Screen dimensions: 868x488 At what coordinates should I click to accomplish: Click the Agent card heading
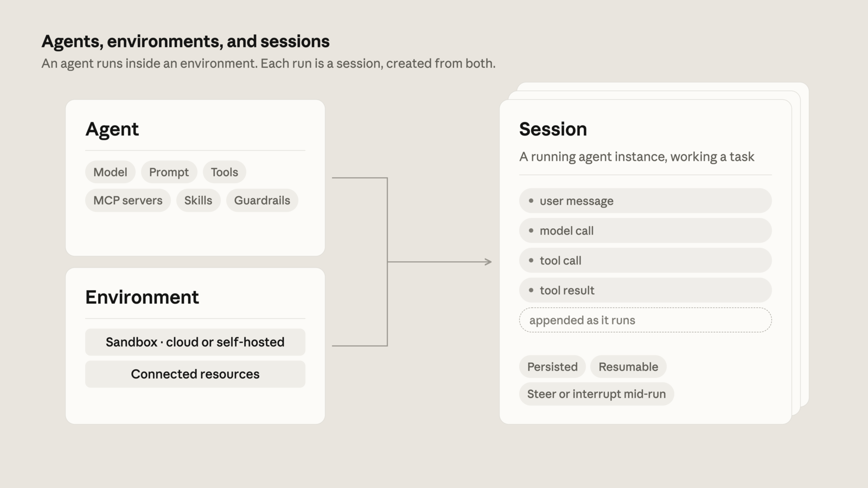coord(112,129)
